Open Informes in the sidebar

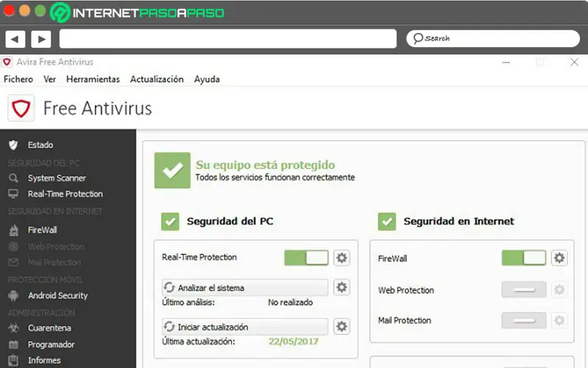(44, 360)
